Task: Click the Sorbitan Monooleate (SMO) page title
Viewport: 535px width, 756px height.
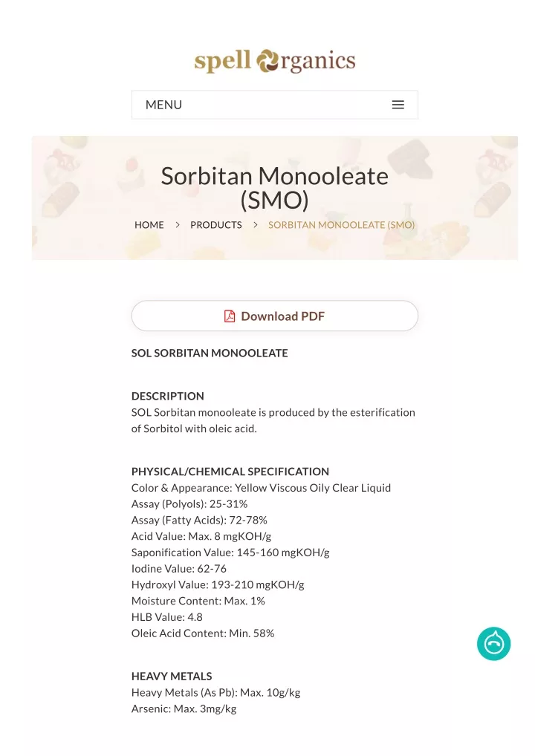Action: click(274, 188)
